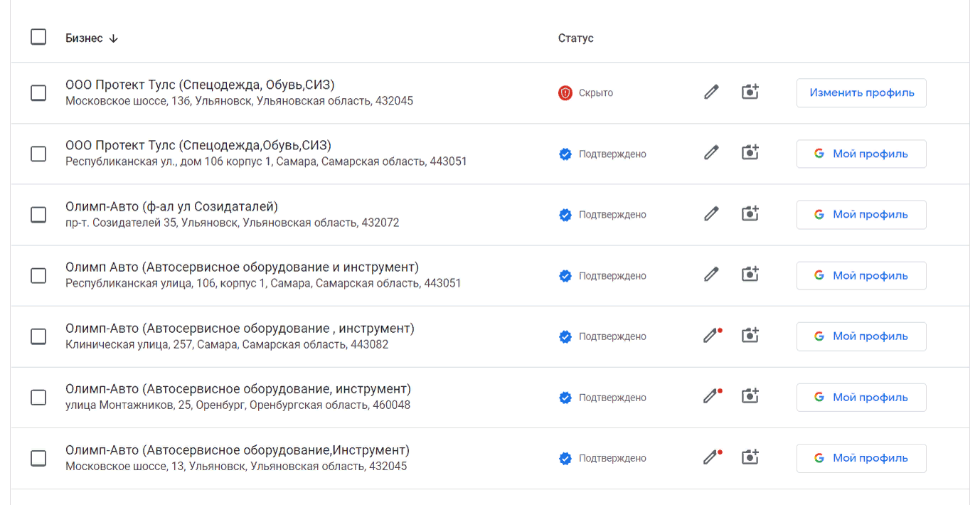The width and height of the screenshot is (980, 505).
Task: Click verified badge in улица Монтажников, 25 row
Action: 565,397
